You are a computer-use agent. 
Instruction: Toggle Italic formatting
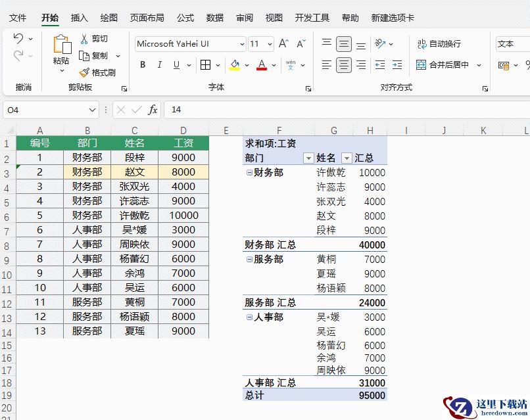(160, 64)
